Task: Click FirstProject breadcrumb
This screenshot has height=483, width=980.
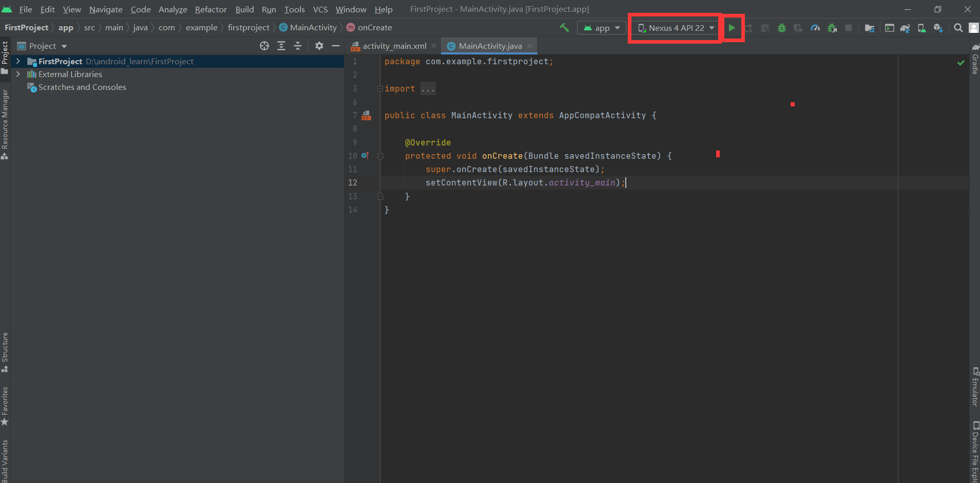Action: click(26, 27)
